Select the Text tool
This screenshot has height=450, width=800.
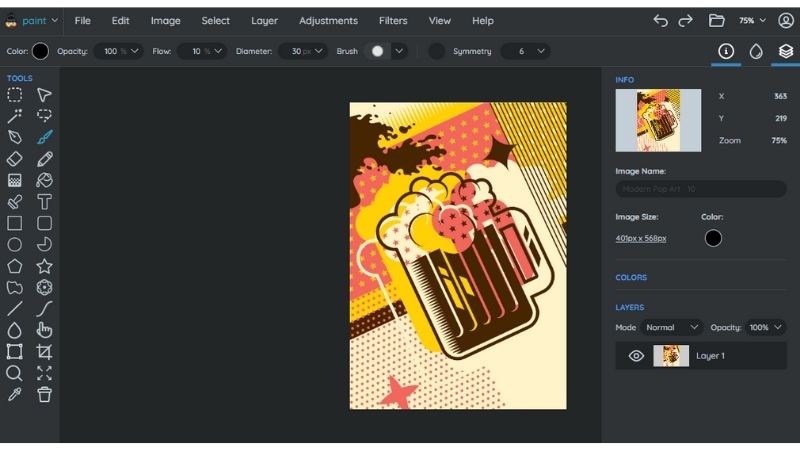pyautogui.click(x=44, y=202)
